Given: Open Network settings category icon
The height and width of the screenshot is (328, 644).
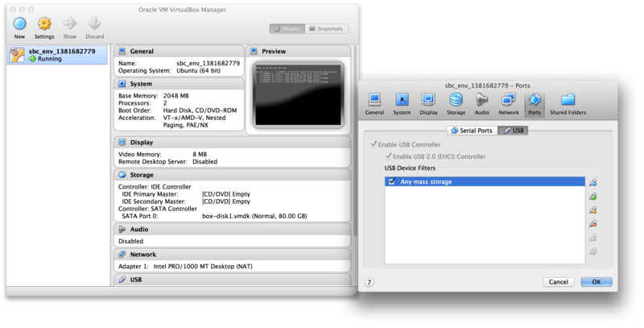Looking at the screenshot, I should (x=509, y=104).
